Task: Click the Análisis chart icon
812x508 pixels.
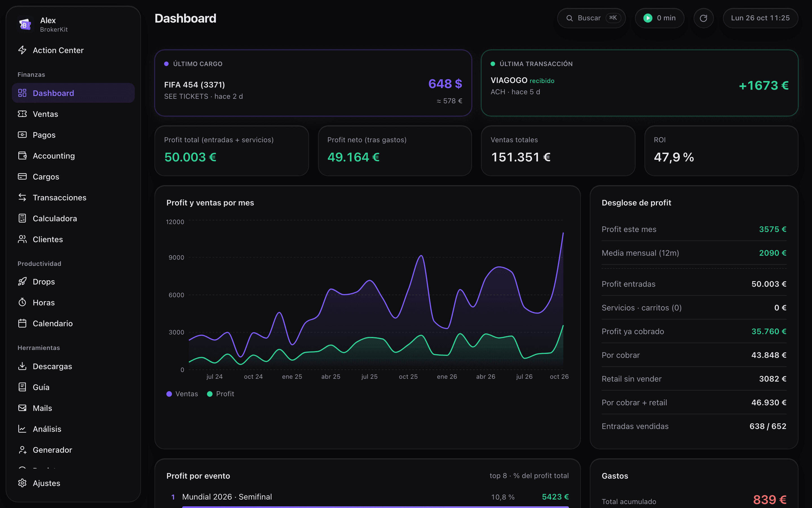Action: [x=22, y=429]
